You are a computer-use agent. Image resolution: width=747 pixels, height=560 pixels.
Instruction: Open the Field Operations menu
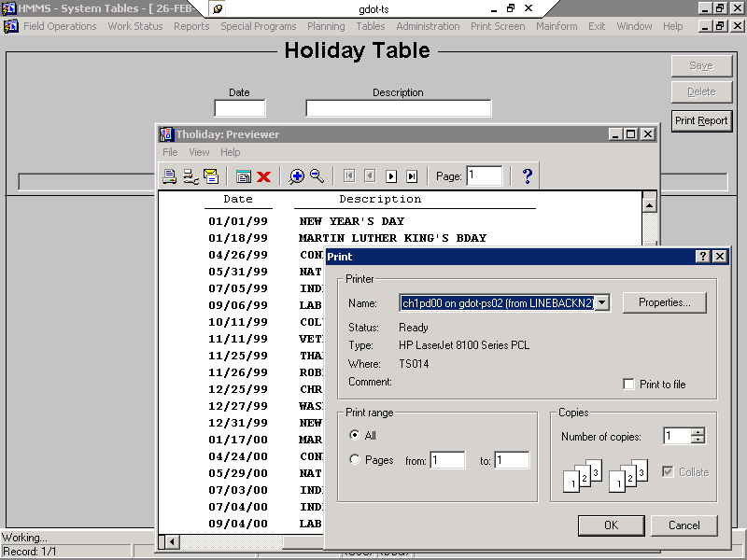60,26
